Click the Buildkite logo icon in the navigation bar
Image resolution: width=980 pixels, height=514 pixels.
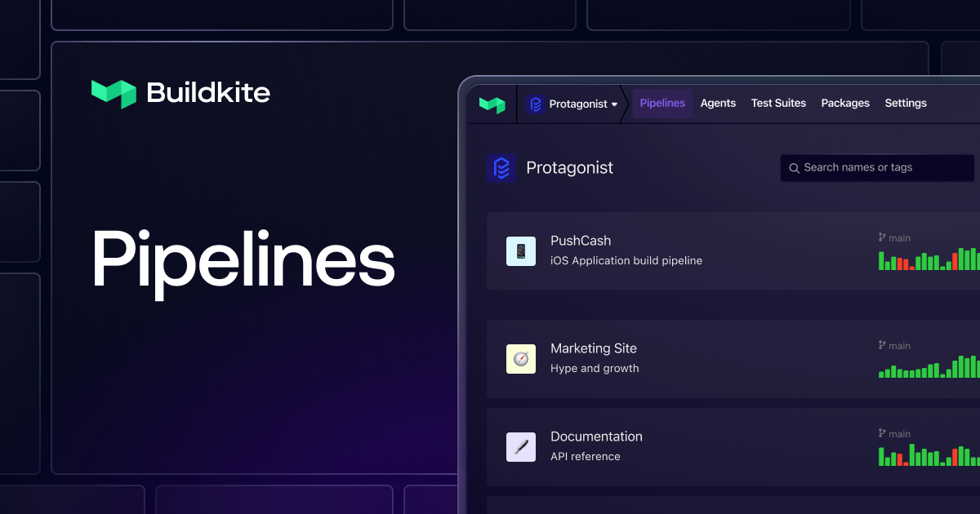click(492, 104)
